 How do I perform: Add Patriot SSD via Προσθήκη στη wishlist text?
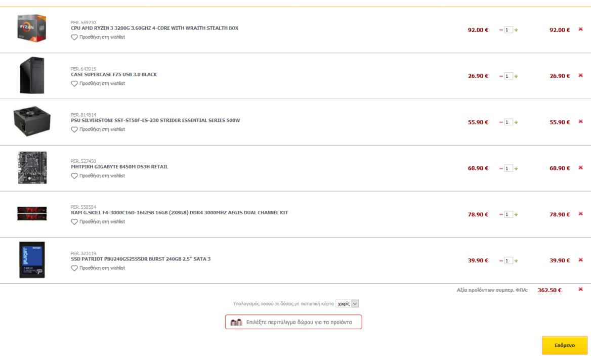click(102, 268)
